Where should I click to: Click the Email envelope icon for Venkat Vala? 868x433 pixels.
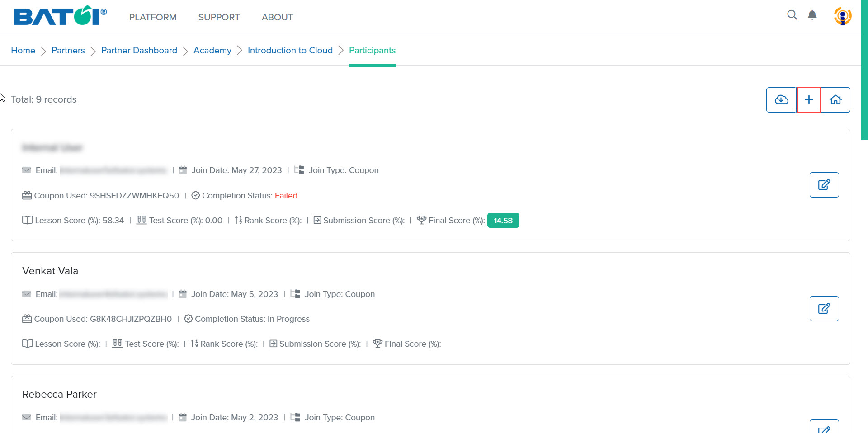coord(27,294)
